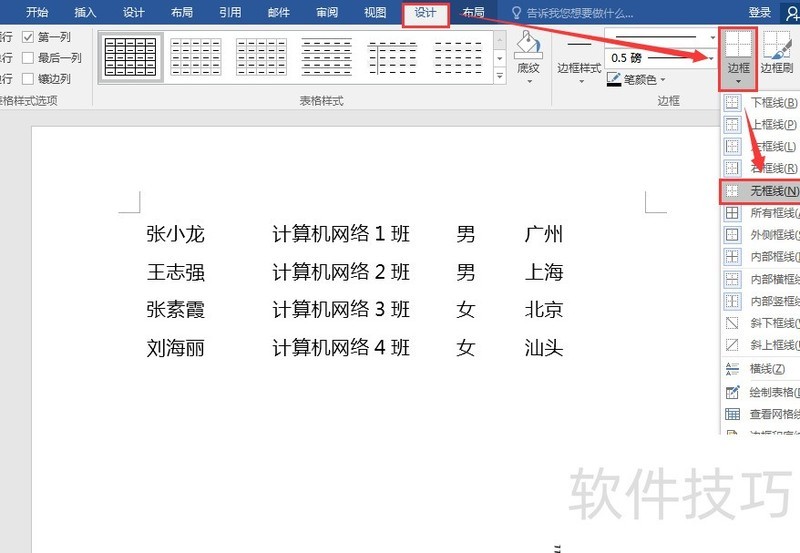Open table tools 设计 tab after 视图
Image resolution: width=800 pixels, height=553 pixels.
point(426,13)
